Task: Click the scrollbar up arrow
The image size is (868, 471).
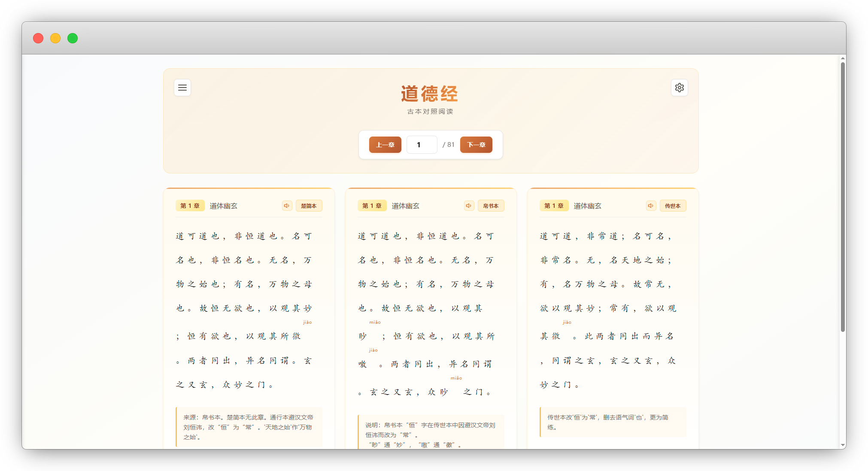Action: (x=843, y=58)
